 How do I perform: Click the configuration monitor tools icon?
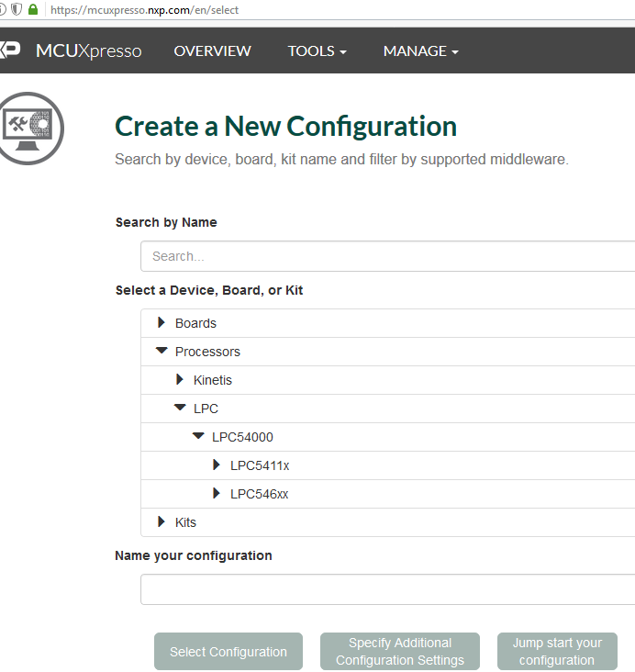30,128
